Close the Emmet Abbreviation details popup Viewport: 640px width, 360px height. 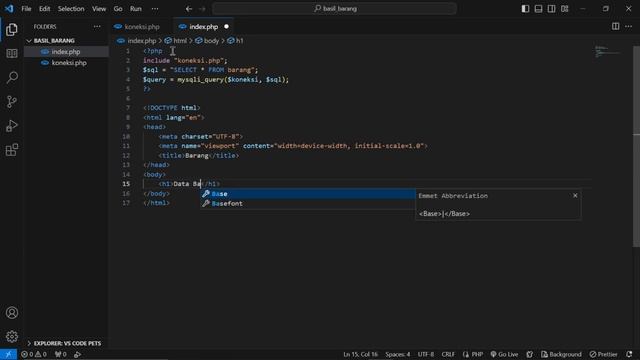tap(575, 196)
